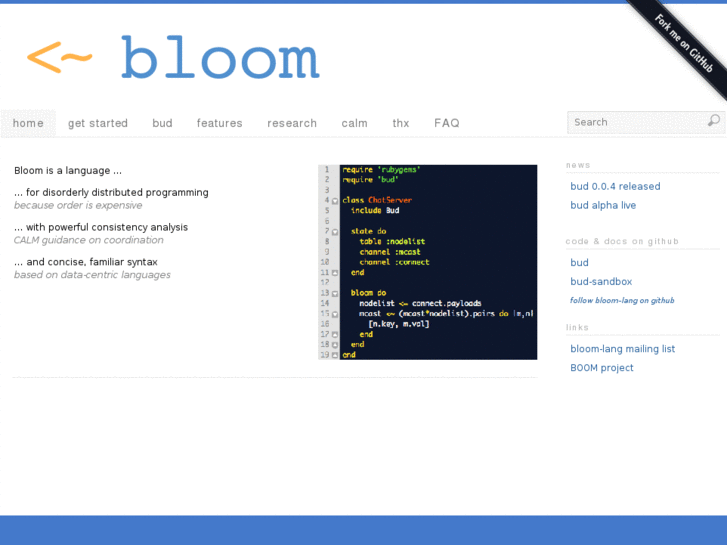This screenshot has width=727, height=545.
Task: Open the FAQ menu item
Action: coord(447,123)
